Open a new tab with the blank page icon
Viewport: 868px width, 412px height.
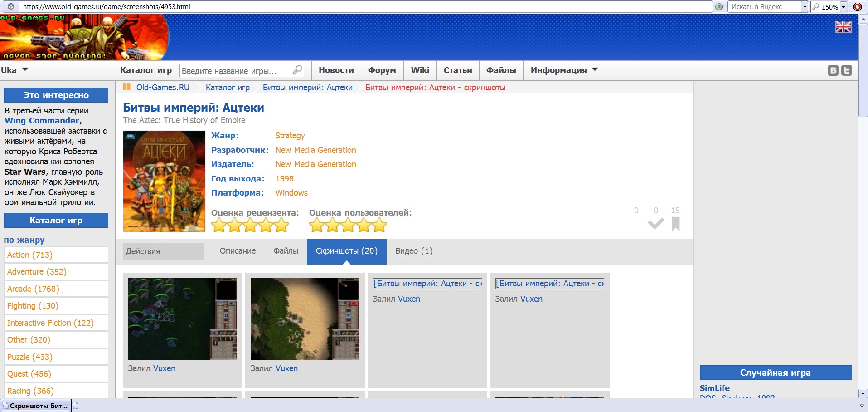pos(76,405)
